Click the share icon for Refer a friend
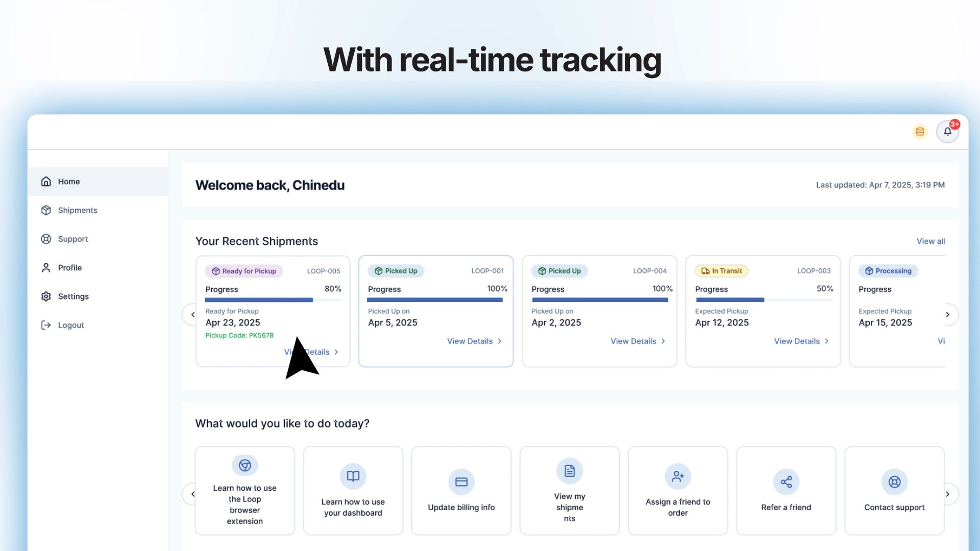 786,482
